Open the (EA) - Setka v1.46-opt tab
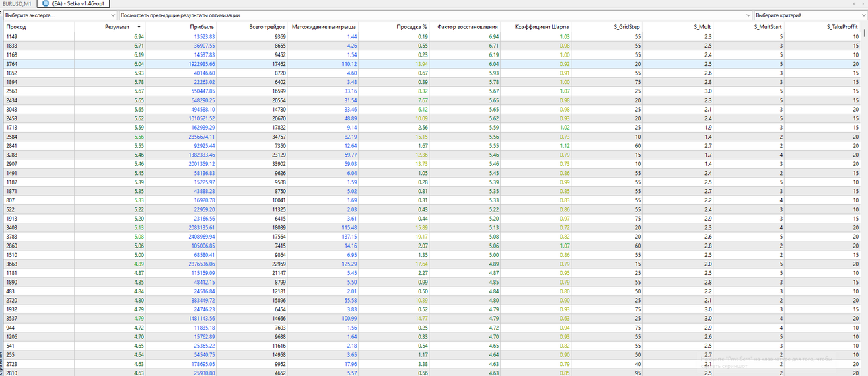 73,3
